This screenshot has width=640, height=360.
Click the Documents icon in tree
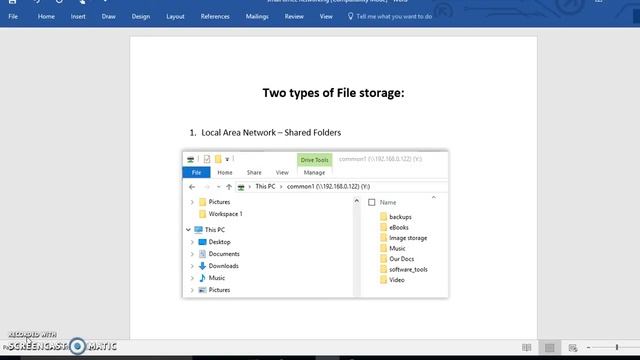tap(202, 254)
